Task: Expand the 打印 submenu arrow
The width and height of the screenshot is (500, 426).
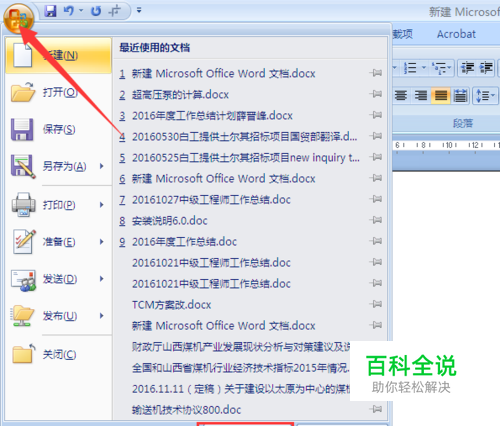Action: tap(102, 205)
